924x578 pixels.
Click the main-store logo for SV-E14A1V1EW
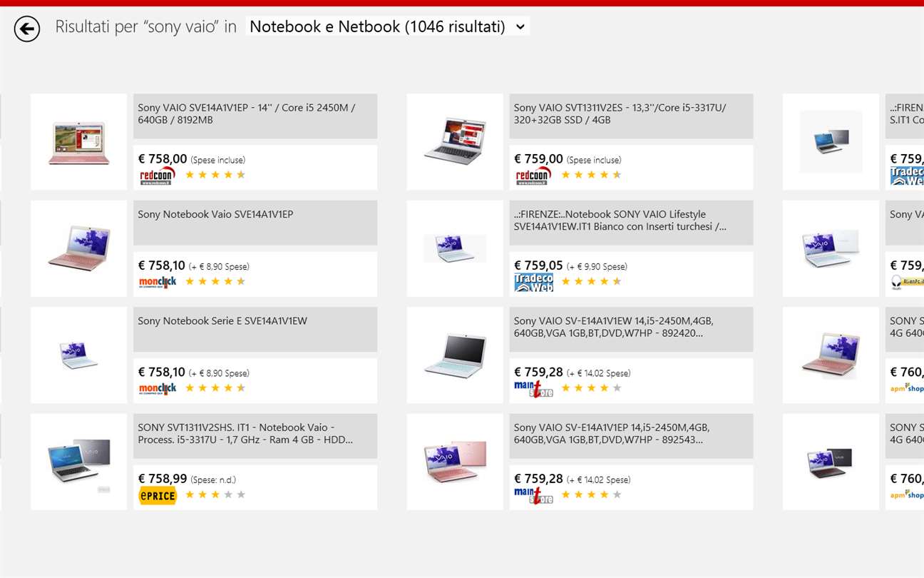(x=533, y=389)
